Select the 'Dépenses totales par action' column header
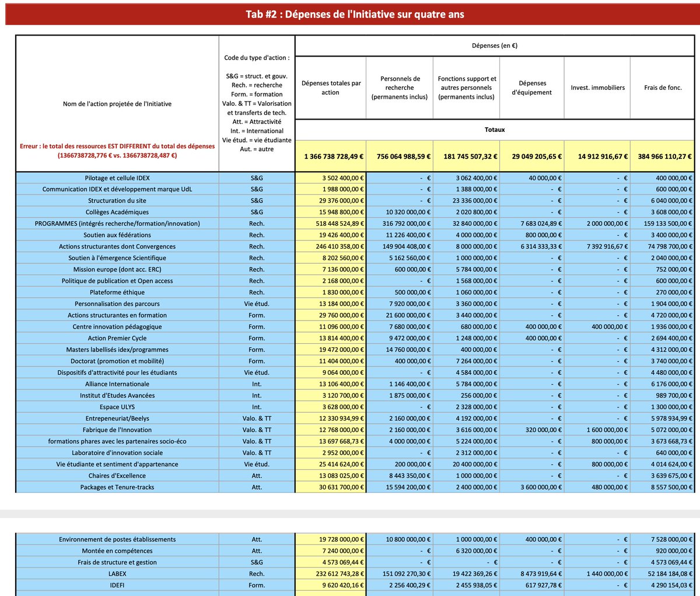The image size is (700, 596). coord(331,88)
